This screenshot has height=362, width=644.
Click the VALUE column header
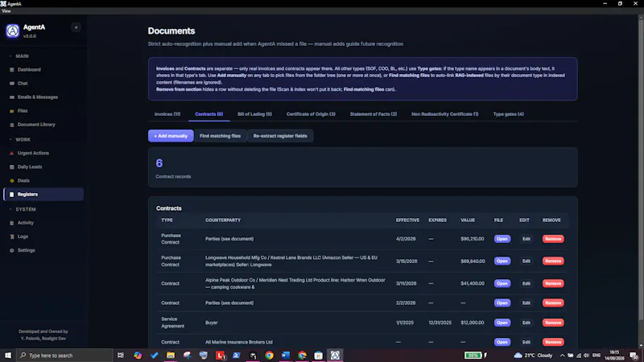468,220
